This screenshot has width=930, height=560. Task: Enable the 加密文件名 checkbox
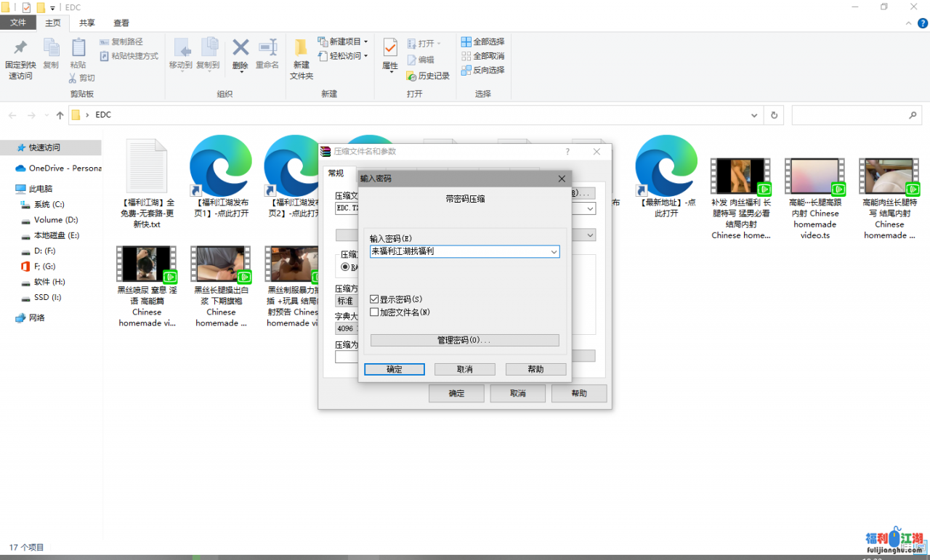click(x=374, y=312)
